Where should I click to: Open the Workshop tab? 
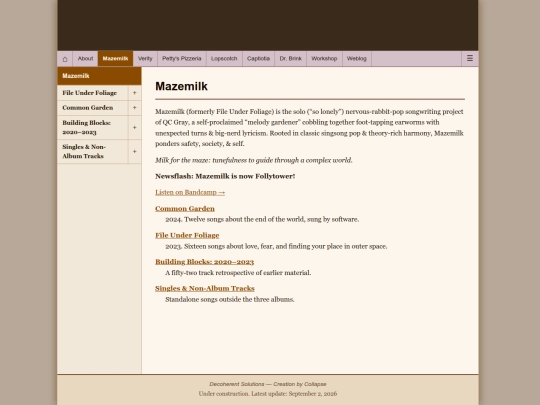point(324,59)
